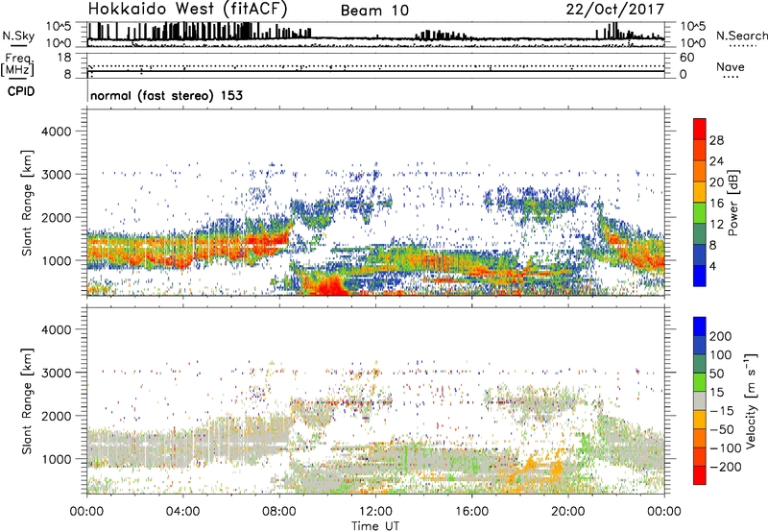Click the "20:00" time axis tick
The height and width of the screenshot is (532, 768).
[568, 512]
